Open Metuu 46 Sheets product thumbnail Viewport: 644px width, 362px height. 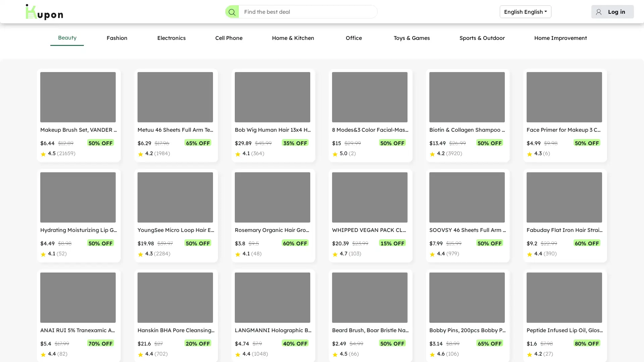tap(175, 97)
